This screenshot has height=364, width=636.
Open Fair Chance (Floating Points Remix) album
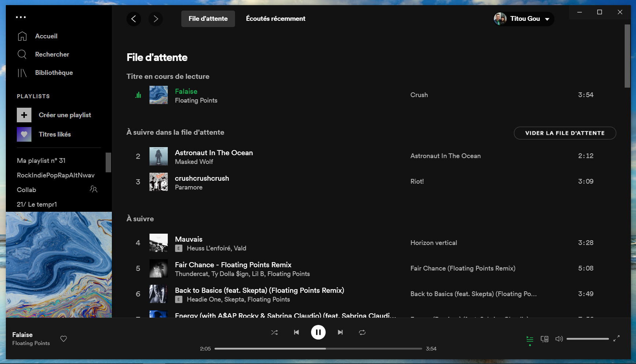[x=463, y=268]
